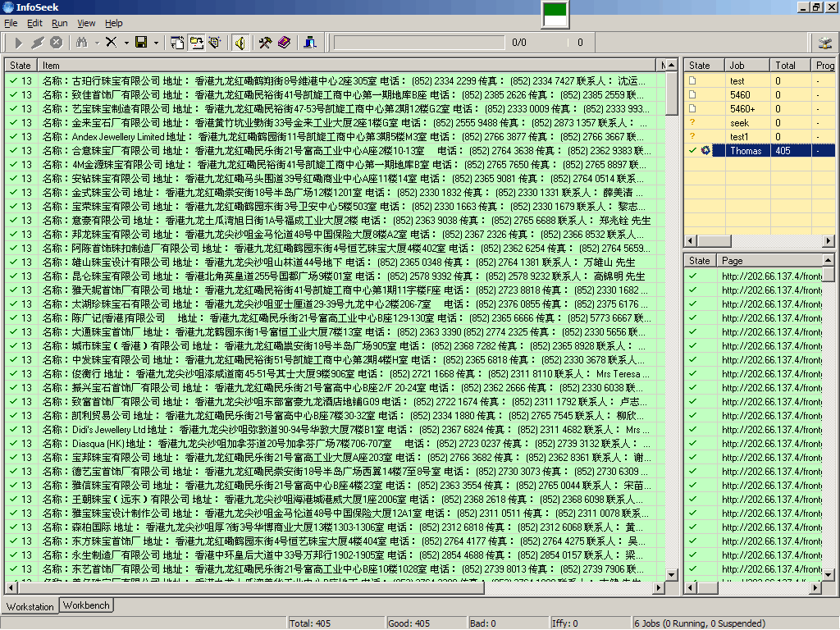Expand the dropdown arrow beside the binoculars
Image resolution: width=840 pixels, height=630 pixels.
96,43
